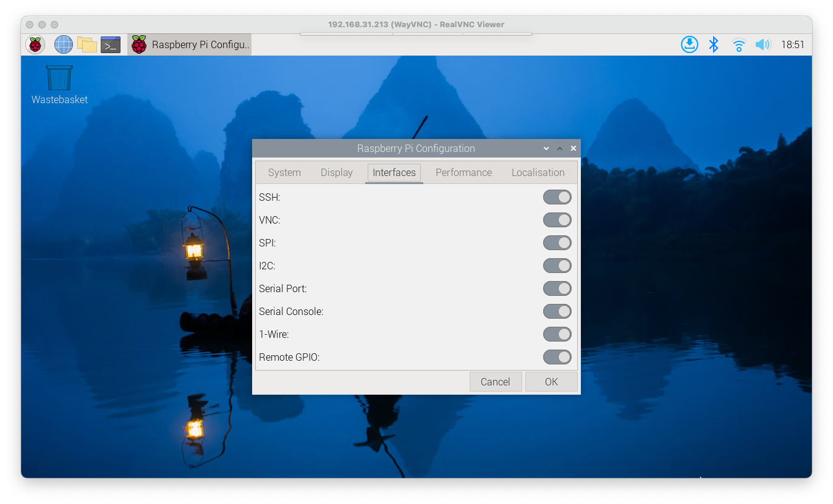Open the Wi-Fi network tray menu
Screen dimensions: 833x504
pos(738,44)
